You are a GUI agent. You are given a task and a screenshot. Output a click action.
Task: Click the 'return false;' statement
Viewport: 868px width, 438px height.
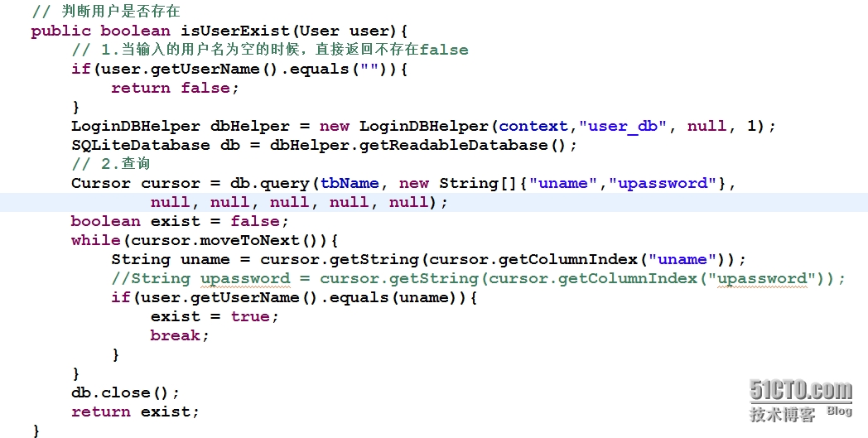[175, 88]
